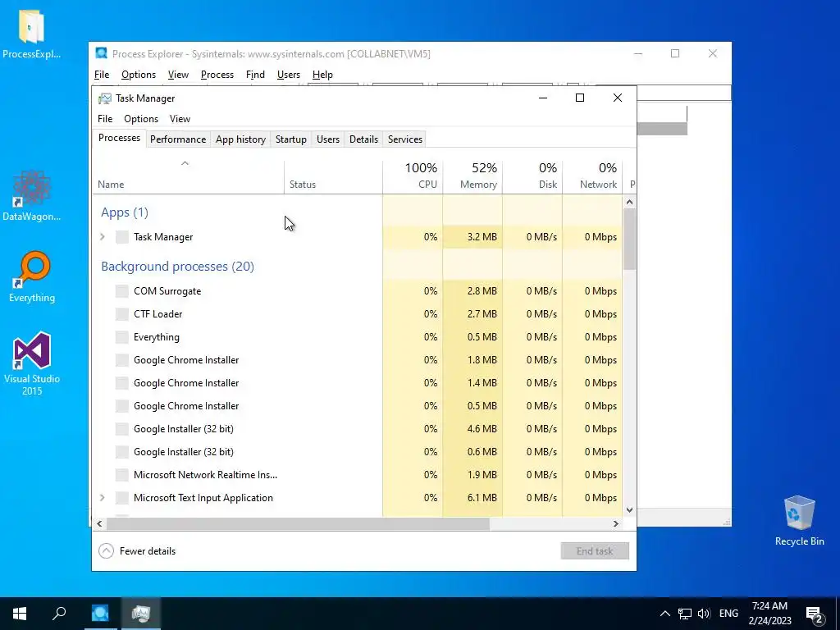Switch to Process Explorer in the taskbar
The height and width of the screenshot is (630, 840).
100,614
